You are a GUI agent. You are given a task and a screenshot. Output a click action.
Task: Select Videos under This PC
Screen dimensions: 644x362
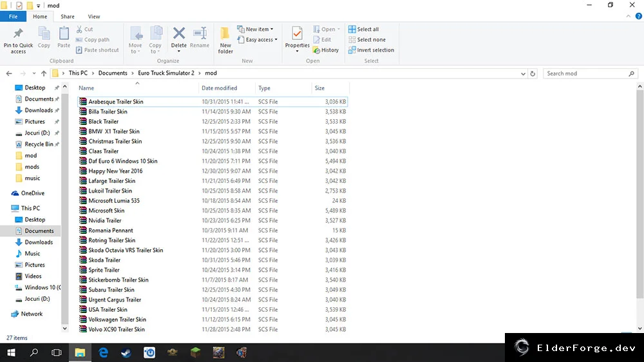(x=28, y=276)
